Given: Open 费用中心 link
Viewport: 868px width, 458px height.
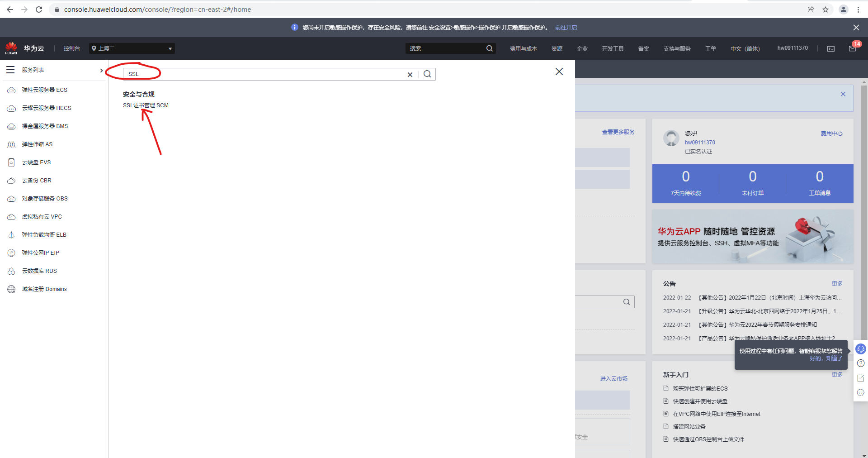Looking at the screenshot, I should pos(831,134).
